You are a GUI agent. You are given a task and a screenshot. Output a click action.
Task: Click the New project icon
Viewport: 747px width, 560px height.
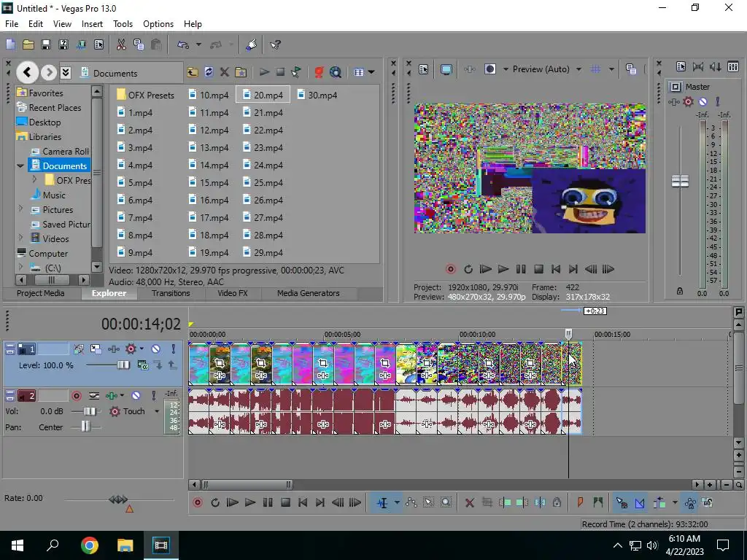point(10,44)
